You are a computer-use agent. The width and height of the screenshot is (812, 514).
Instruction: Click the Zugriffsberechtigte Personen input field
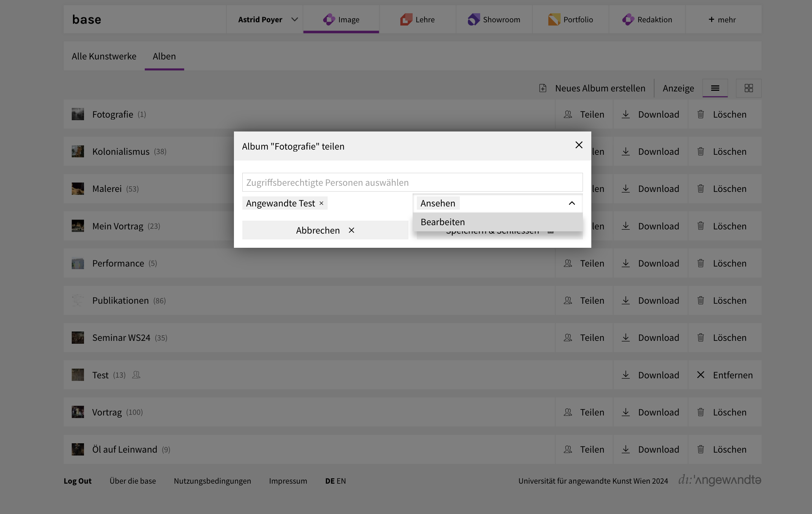[x=412, y=182]
